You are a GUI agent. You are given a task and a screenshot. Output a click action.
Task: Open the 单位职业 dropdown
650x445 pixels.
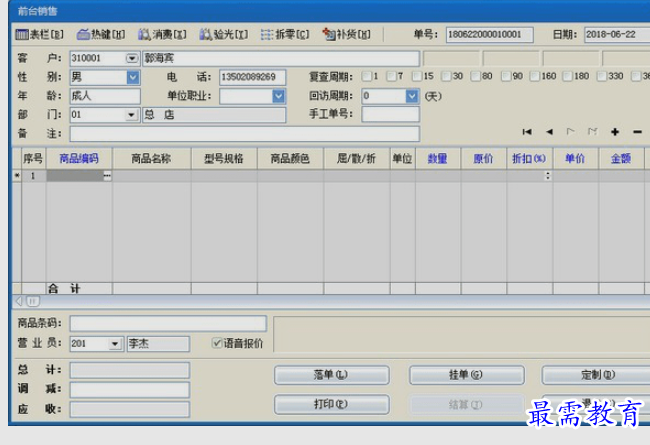[x=279, y=96]
